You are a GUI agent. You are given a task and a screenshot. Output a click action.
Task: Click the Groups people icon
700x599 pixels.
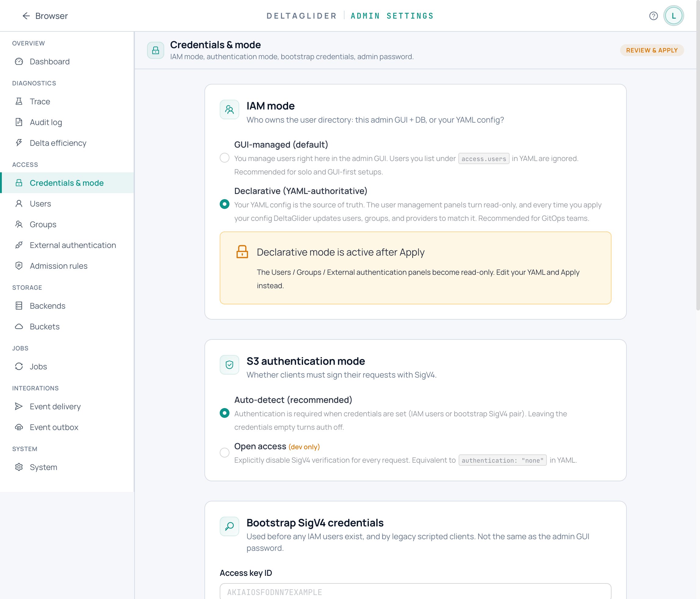[x=19, y=224]
